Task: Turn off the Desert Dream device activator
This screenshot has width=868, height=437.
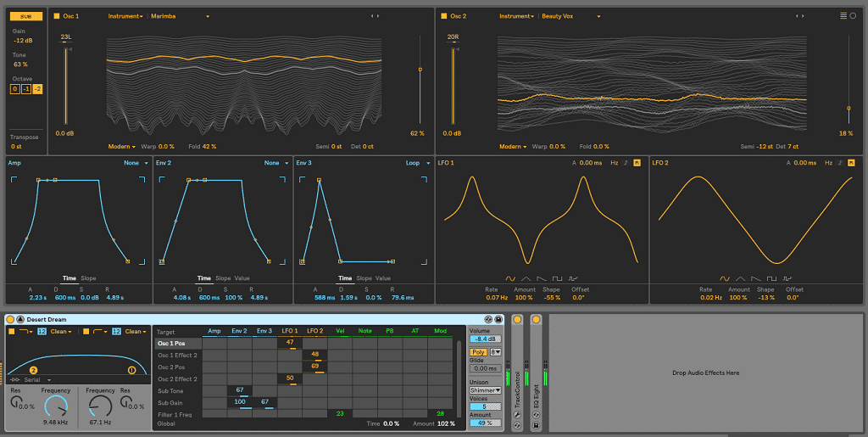Action: (x=10, y=320)
